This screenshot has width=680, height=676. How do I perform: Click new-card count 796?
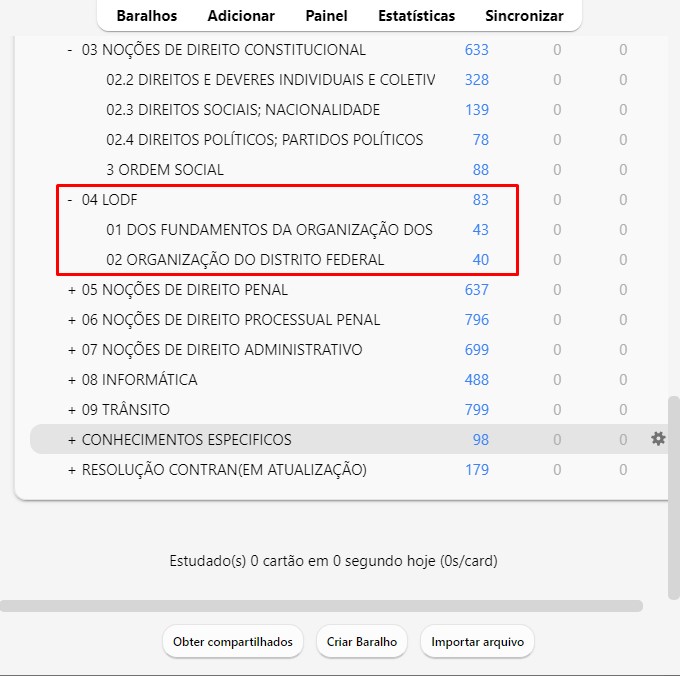(x=477, y=320)
